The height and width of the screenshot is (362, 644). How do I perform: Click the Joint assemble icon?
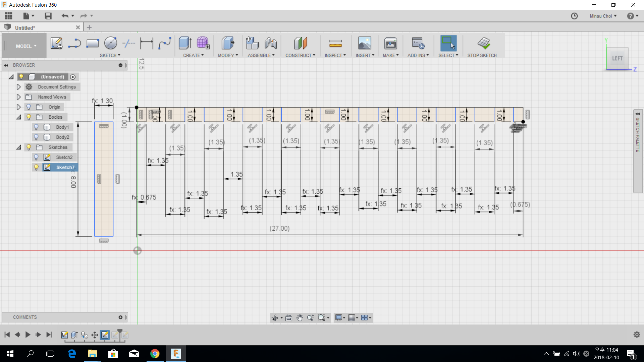click(x=271, y=43)
